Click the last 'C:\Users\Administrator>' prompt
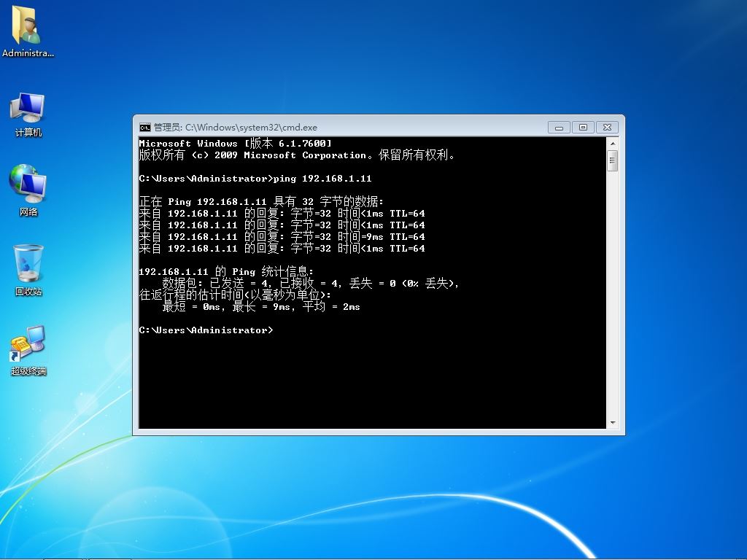The height and width of the screenshot is (560, 747). click(206, 330)
